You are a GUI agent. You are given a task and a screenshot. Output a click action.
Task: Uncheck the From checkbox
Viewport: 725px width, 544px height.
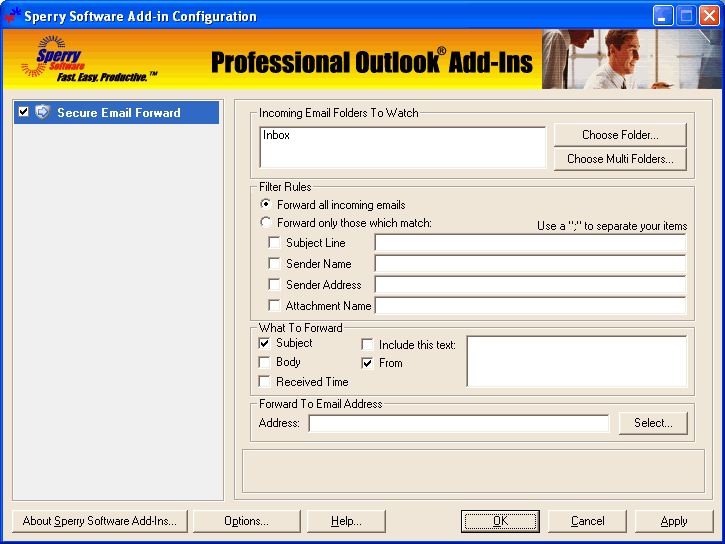pyautogui.click(x=367, y=363)
